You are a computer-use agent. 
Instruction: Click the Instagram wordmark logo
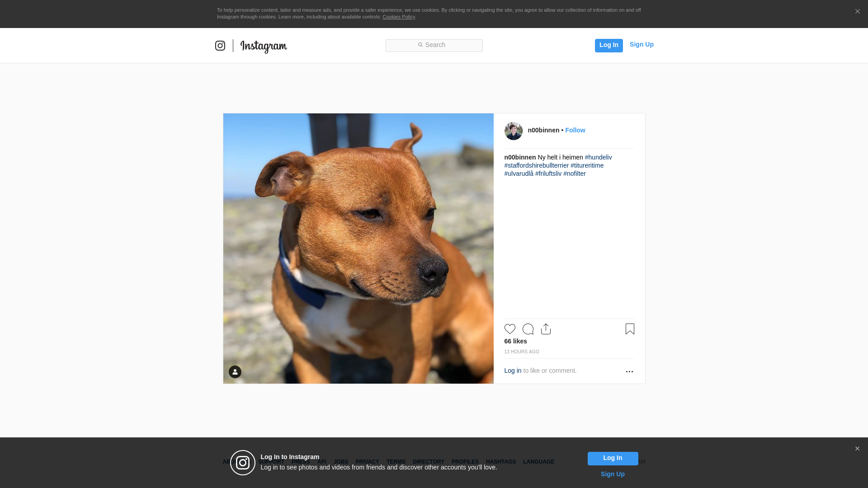(264, 46)
